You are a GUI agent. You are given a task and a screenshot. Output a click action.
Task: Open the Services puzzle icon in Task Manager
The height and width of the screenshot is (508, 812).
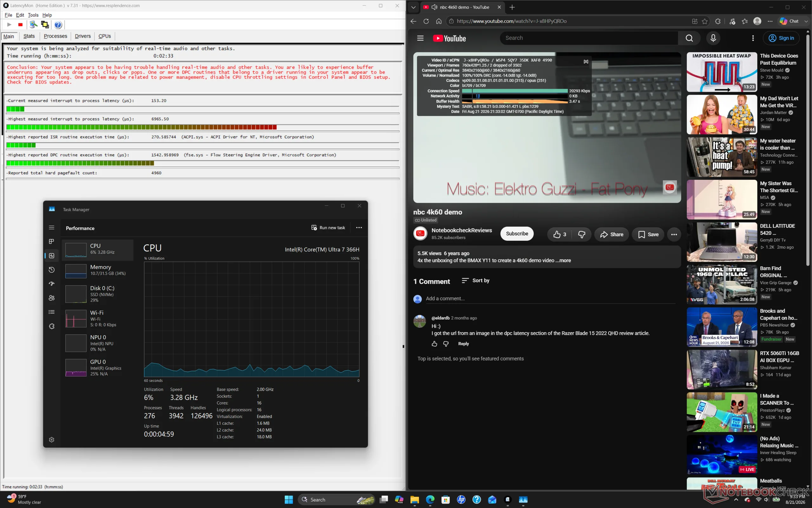(51, 326)
